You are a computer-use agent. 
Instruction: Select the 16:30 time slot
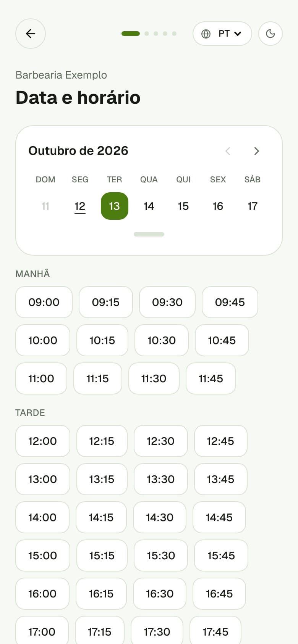coord(160,594)
